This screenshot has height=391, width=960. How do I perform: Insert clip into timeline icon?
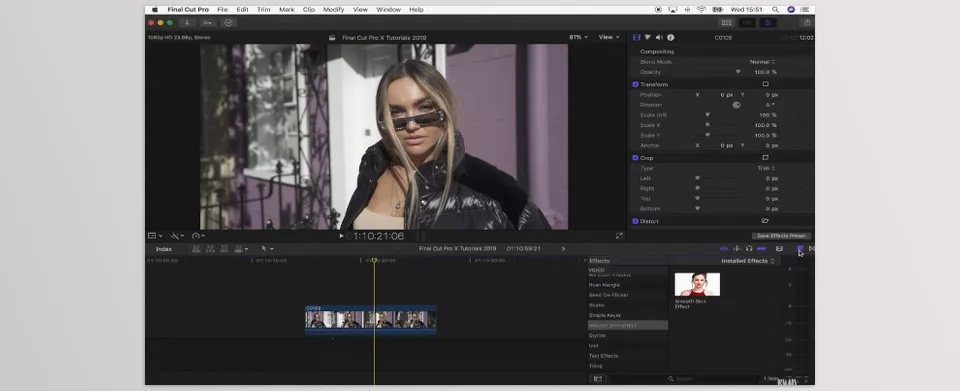tap(210, 249)
